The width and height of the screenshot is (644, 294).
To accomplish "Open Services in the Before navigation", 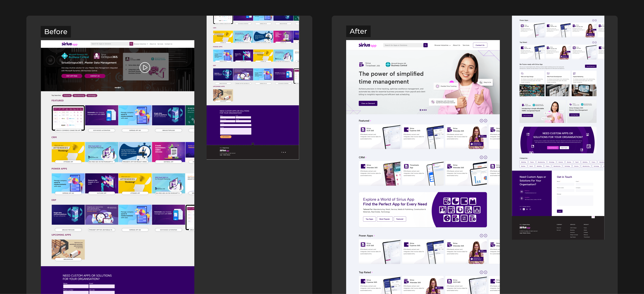I will (x=160, y=44).
